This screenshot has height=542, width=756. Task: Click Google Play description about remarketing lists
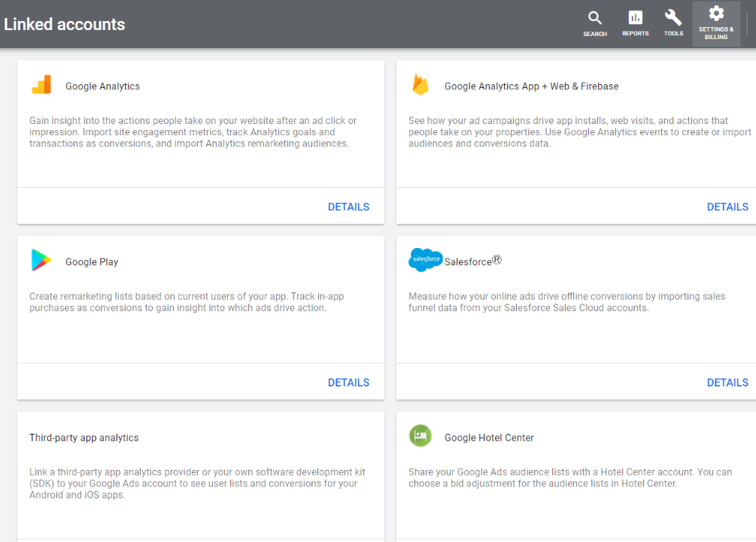click(187, 302)
